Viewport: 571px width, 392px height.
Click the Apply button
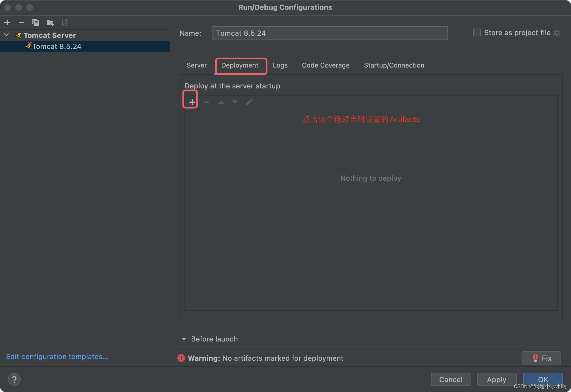click(497, 379)
